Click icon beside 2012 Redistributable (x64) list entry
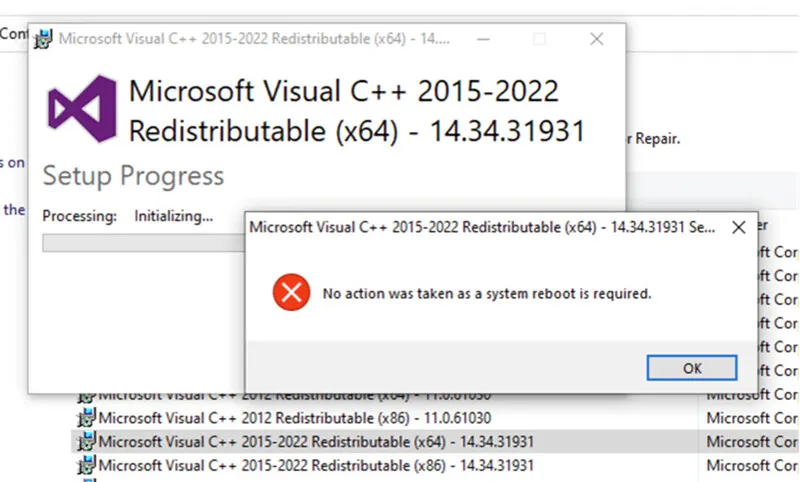This screenshot has height=482, width=800. (x=87, y=396)
